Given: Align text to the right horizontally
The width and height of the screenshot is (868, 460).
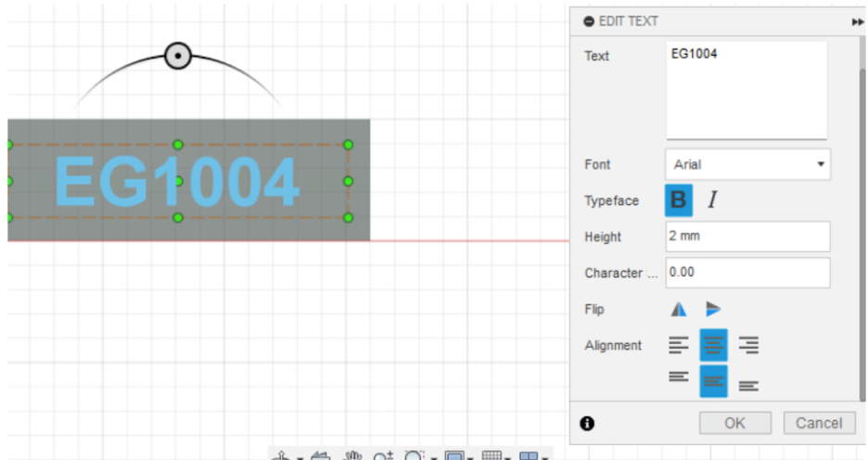Looking at the screenshot, I should [x=748, y=345].
